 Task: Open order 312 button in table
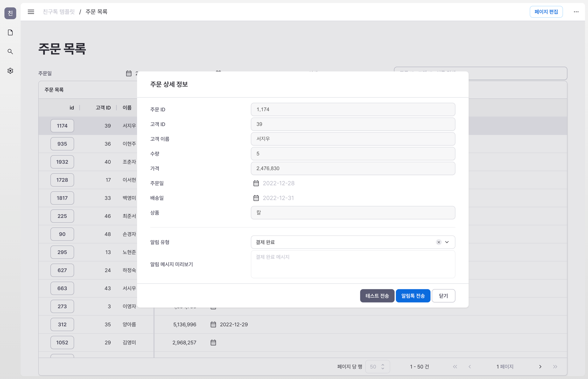[x=62, y=325]
